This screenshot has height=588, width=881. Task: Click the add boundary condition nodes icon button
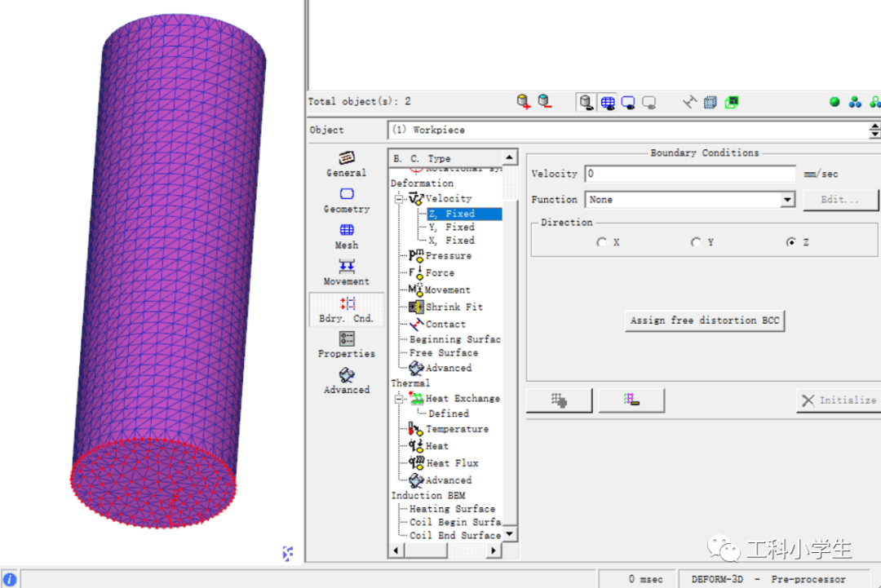(x=559, y=400)
